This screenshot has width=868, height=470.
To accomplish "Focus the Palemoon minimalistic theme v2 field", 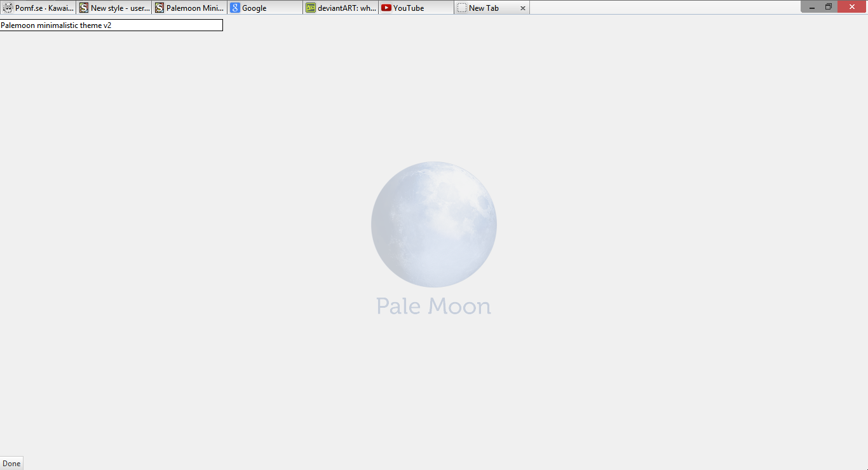I will point(111,25).
